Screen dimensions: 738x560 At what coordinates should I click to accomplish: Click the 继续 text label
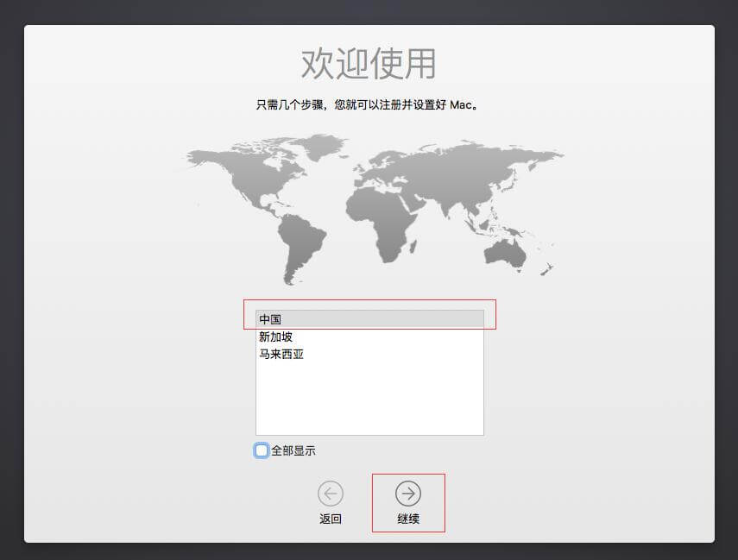[x=408, y=519]
